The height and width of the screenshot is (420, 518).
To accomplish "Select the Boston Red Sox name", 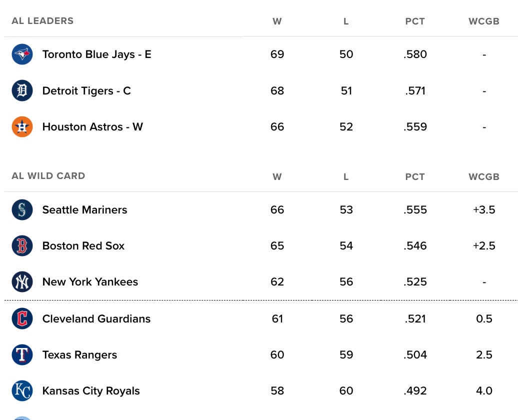I will point(83,245).
